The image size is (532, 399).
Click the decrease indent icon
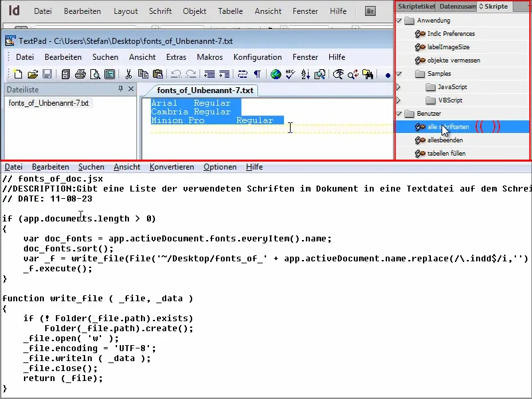[x=209, y=74]
